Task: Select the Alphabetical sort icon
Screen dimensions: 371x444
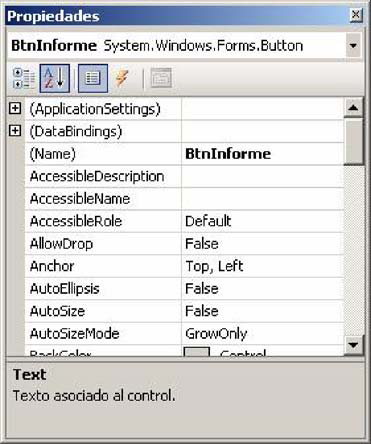Action: click(55, 78)
